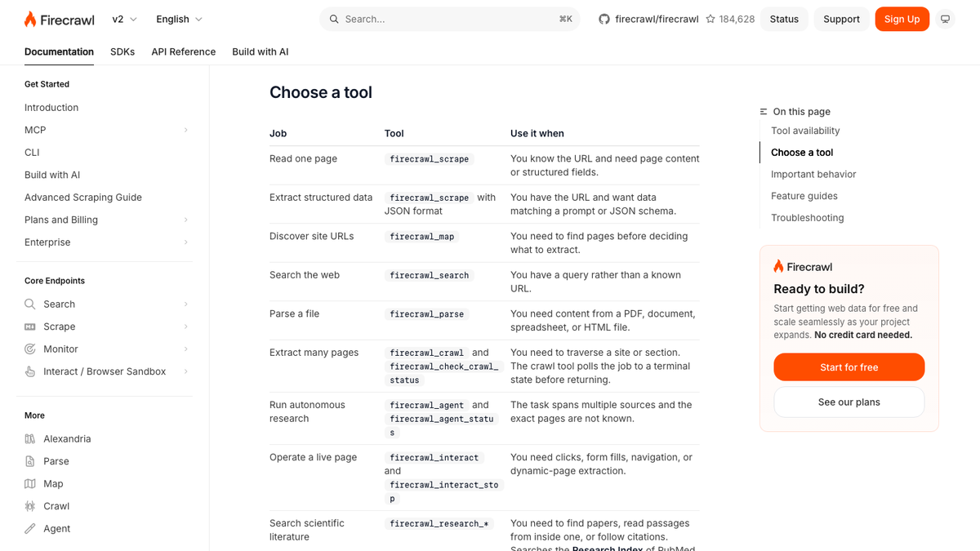This screenshot has height=551, width=980.
Task: Click the Choose a tool heading
Action: [x=321, y=92]
